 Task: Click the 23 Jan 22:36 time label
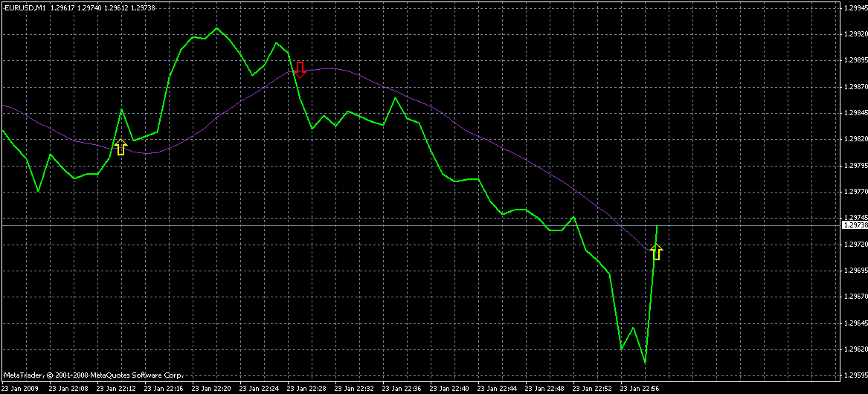tap(401, 389)
